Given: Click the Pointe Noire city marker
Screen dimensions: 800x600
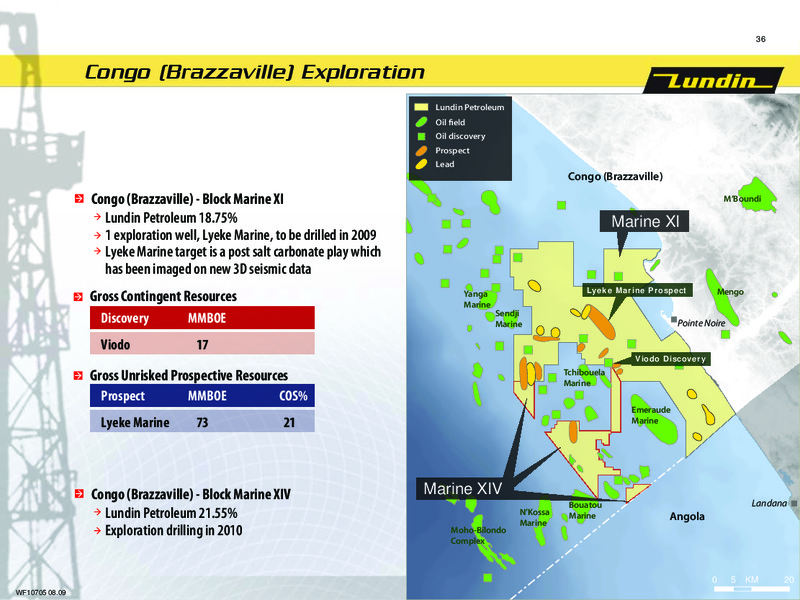Looking at the screenshot, I should [x=674, y=319].
